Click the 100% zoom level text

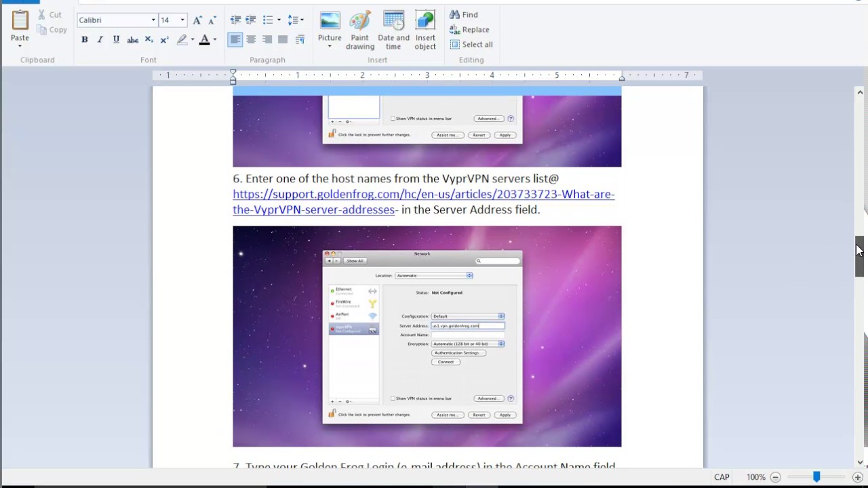pos(756,477)
